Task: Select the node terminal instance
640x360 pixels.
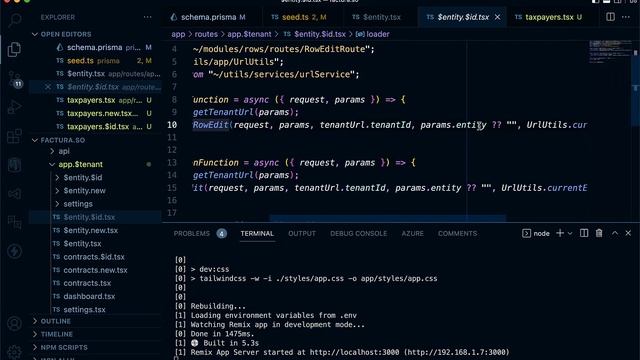Action: (536, 233)
